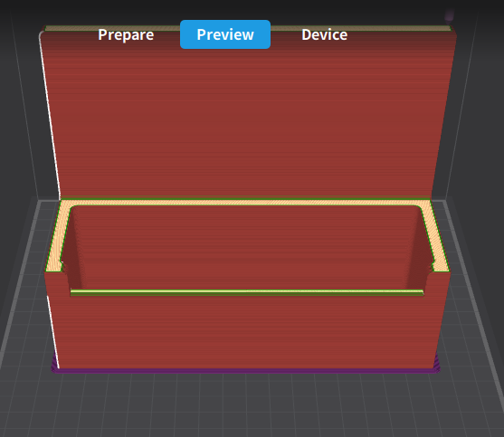
Task: Click the notch on the left side of the rim
Action: [x=63, y=267]
